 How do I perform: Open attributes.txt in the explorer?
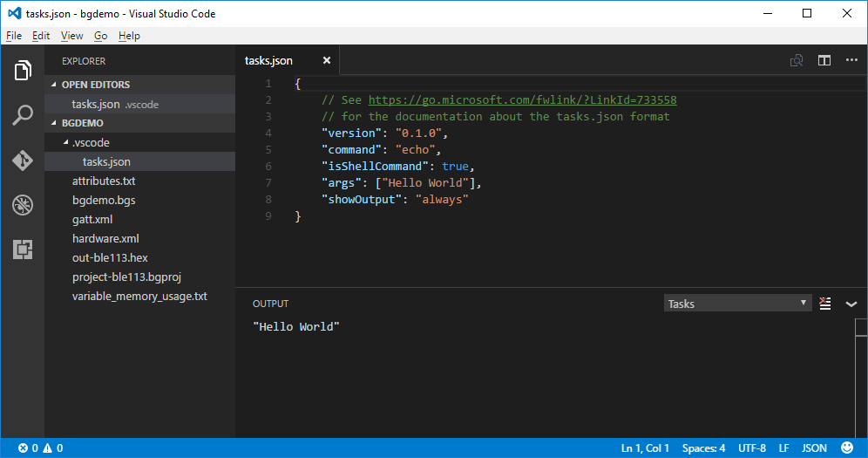[x=140, y=181]
